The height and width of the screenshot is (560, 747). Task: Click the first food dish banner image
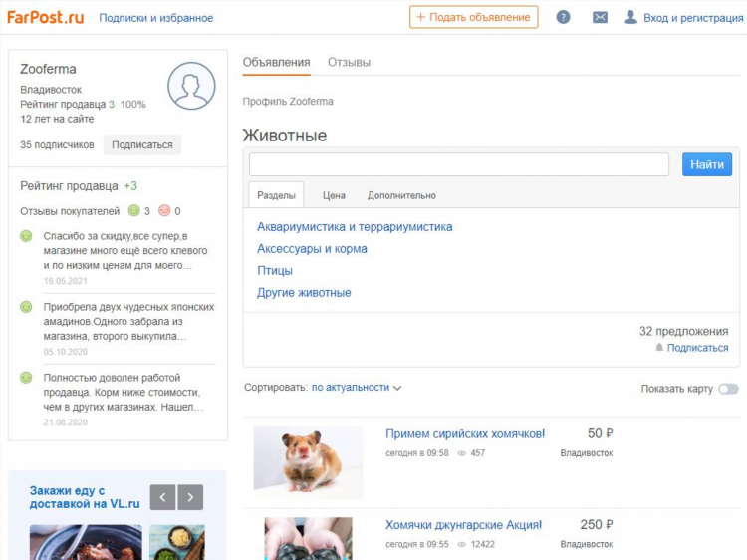pos(86,542)
